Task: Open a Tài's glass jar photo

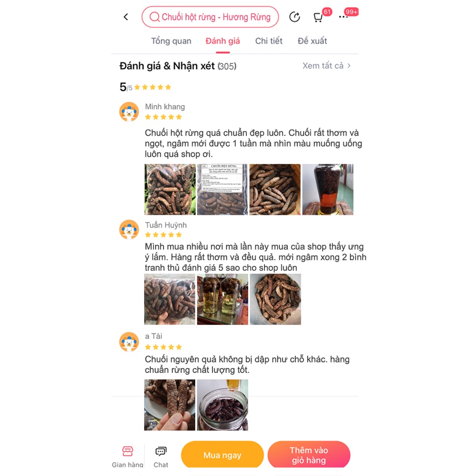Action: [x=223, y=405]
